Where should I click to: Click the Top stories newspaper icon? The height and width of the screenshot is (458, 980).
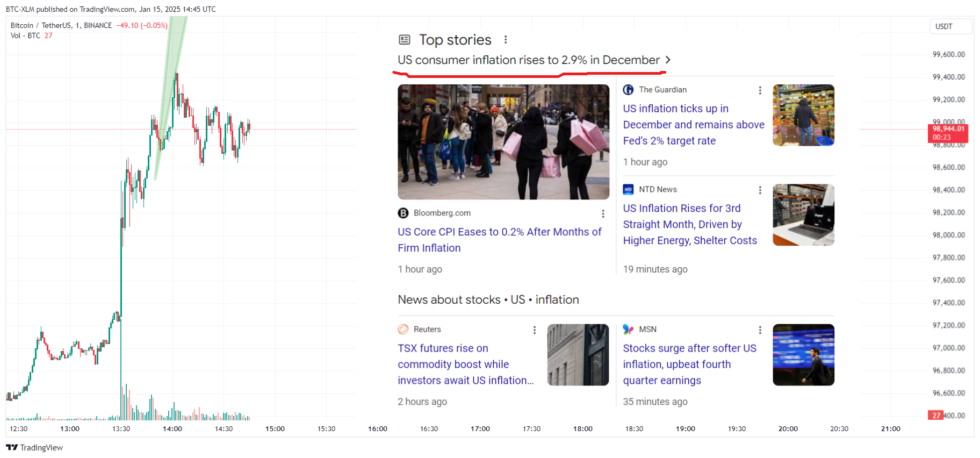[405, 40]
